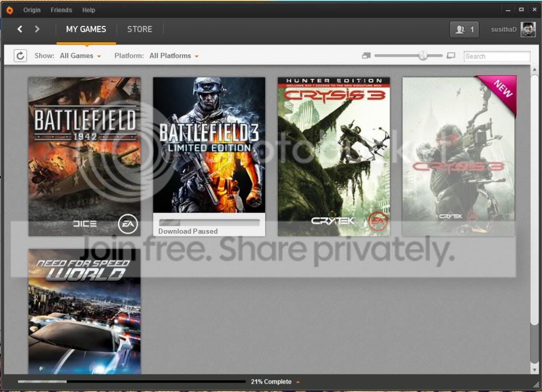Expand the download queue arrow

298,382
